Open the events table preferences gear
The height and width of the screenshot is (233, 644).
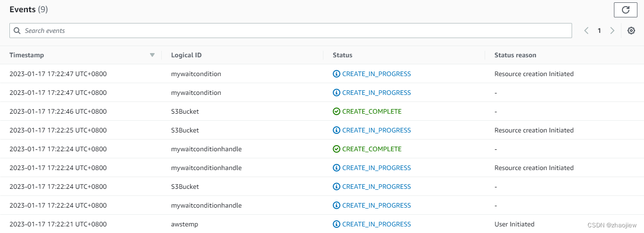click(x=631, y=31)
